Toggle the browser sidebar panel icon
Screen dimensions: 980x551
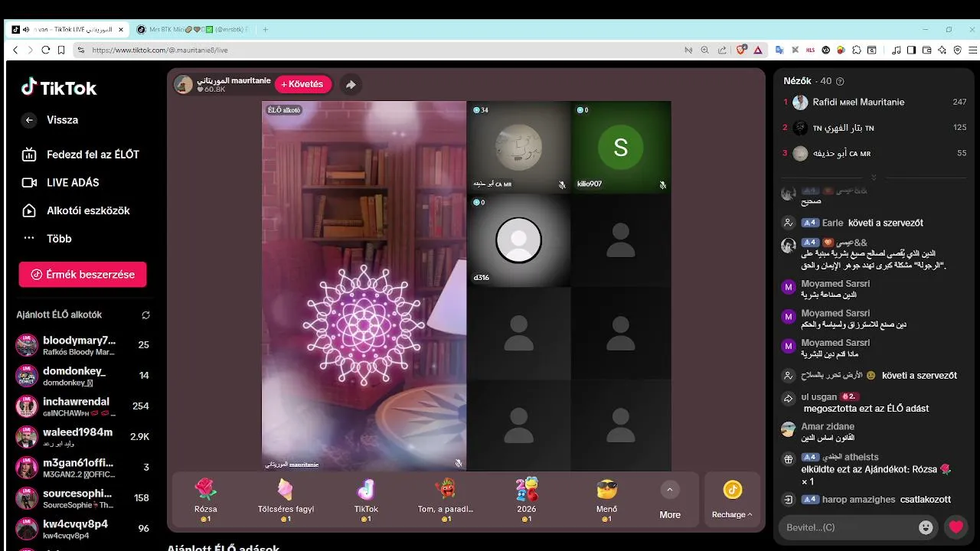click(x=911, y=50)
